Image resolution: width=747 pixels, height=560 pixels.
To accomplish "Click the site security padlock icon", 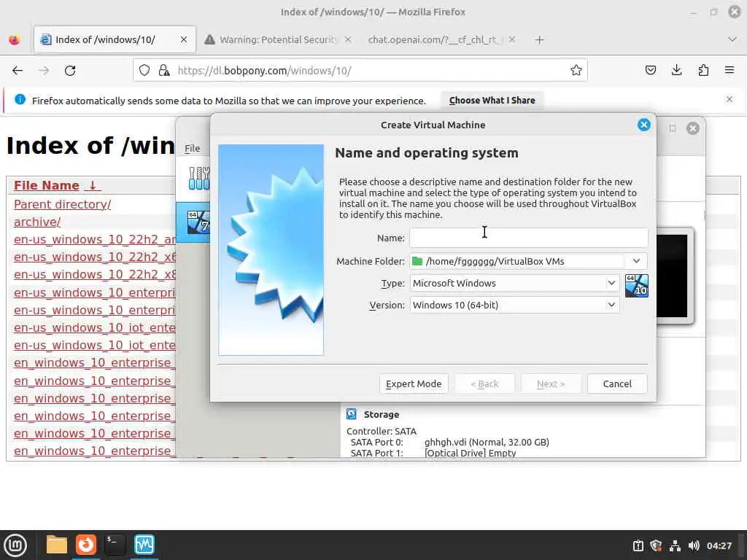I will (164, 71).
